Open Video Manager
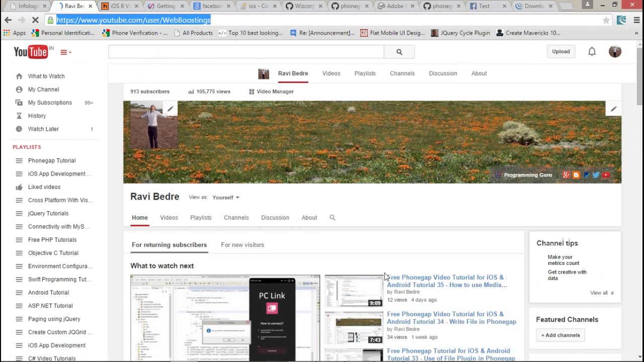Viewport: 644px width, 362px height. coord(271,92)
